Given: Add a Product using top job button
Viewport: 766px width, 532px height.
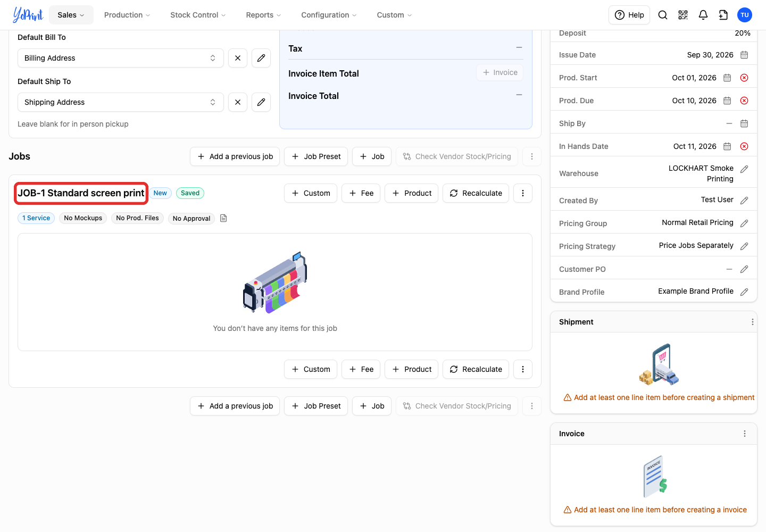Looking at the screenshot, I should coord(412,193).
